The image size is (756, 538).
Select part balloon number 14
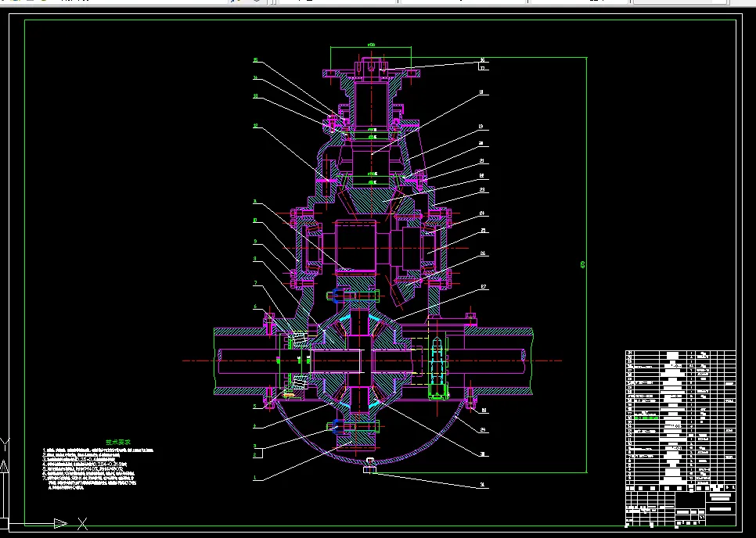[x=256, y=78]
